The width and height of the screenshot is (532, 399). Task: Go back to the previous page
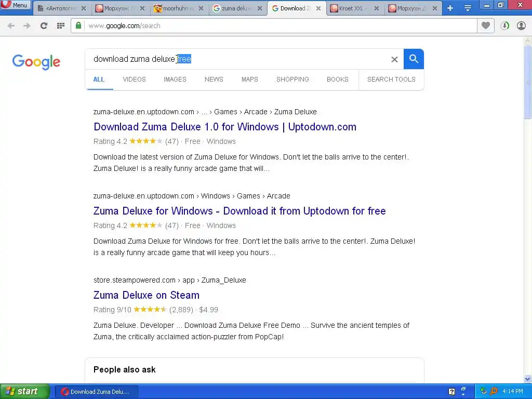pos(11,26)
